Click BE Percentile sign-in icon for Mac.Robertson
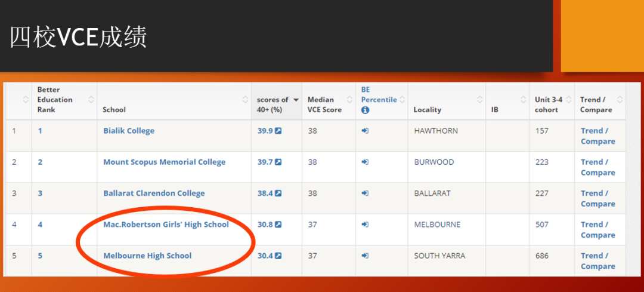The height and width of the screenshot is (292, 644). [365, 225]
